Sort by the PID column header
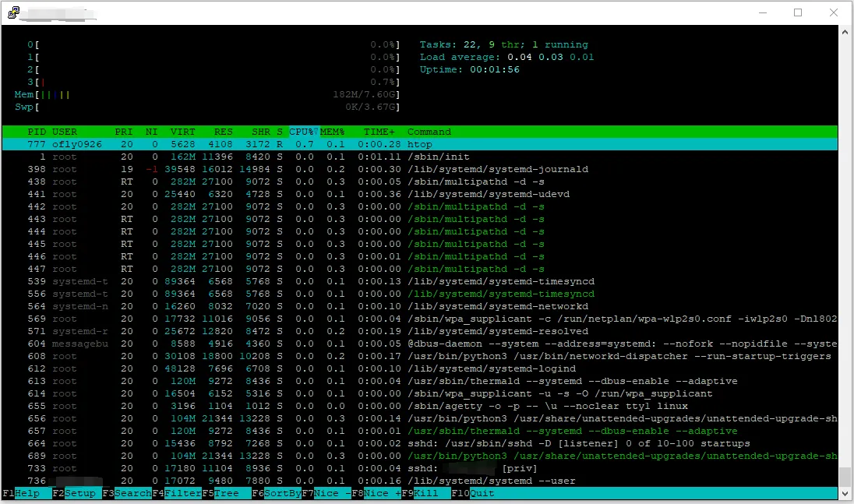854x504 pixels. [x=37, y=132]
